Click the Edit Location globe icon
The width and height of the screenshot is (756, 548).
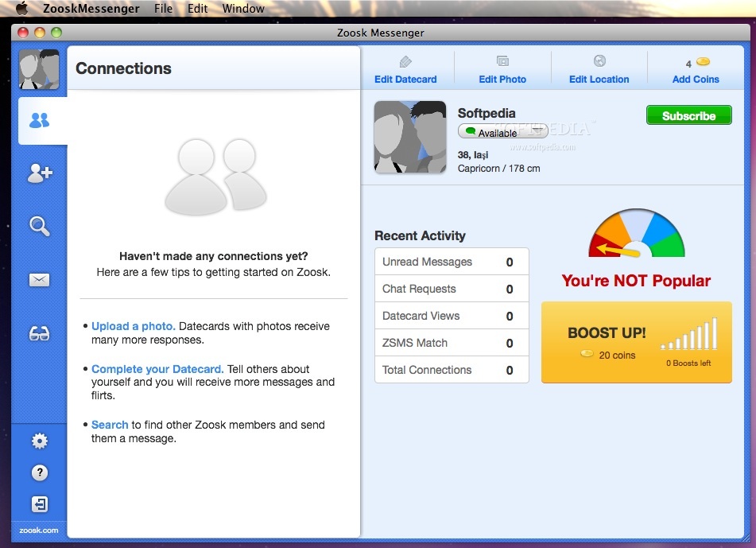(x=599, y=60)
